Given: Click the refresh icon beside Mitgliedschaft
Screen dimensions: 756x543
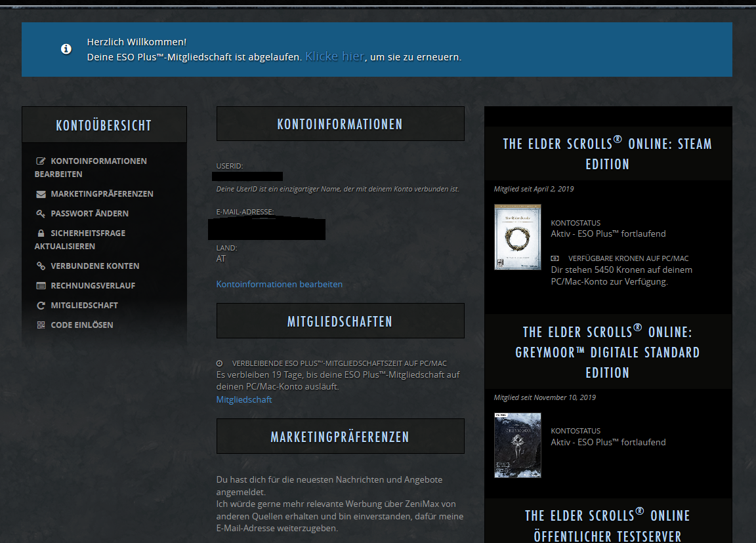Looking at the screenshot, I should click(41, 306).
